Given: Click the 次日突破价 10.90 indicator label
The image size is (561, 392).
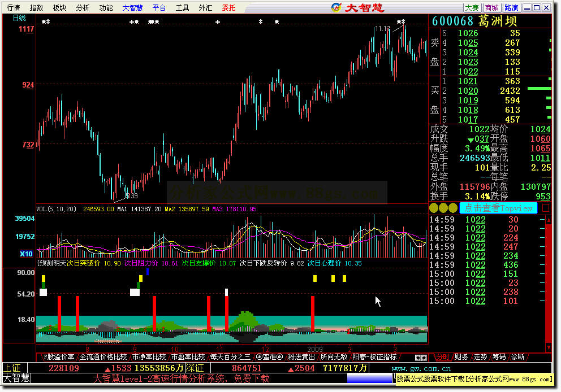Looking at the screenshot, I should (94, 263).
